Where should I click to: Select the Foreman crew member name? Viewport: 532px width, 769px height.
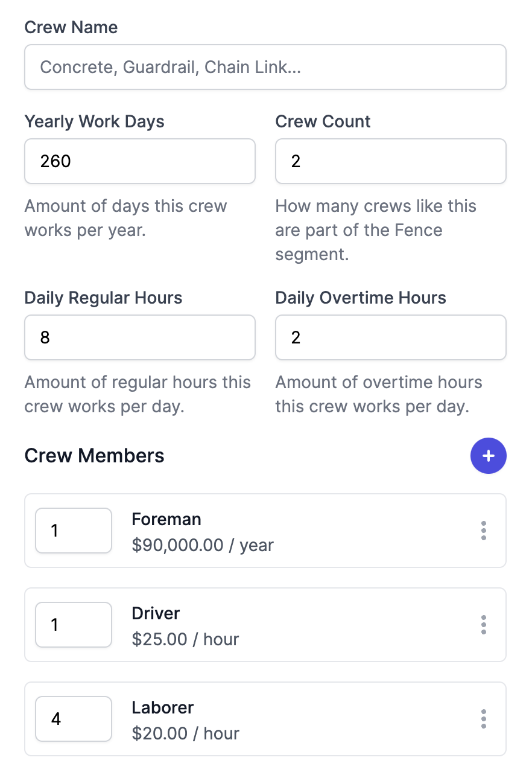[x=166, y=519]
